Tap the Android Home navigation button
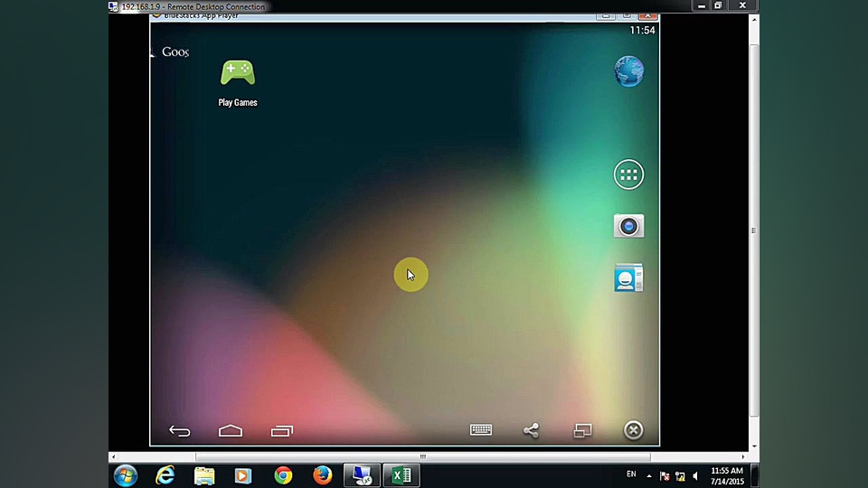Viewport: 868px width, 488px height. (231, 430)
